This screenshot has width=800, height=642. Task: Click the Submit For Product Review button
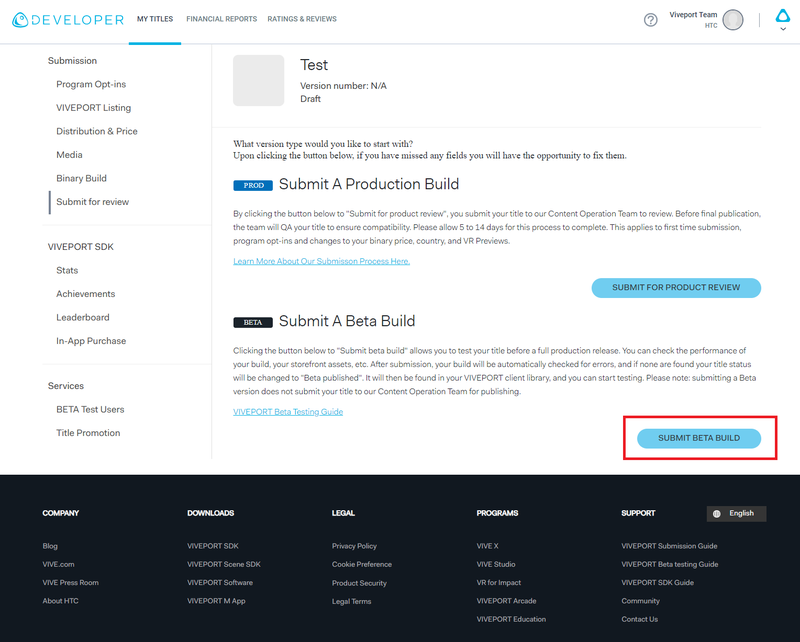(676, 288)
